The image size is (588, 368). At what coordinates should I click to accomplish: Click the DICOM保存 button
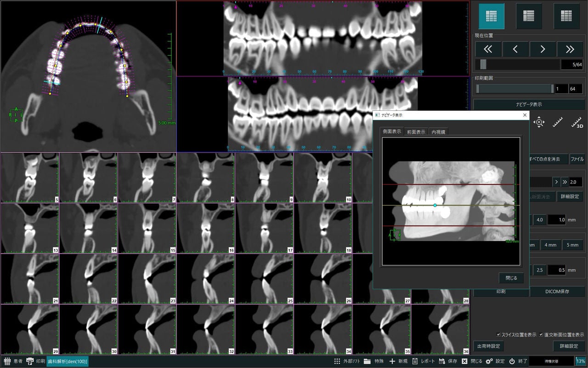pyautogui.click(x=557, y=292)
